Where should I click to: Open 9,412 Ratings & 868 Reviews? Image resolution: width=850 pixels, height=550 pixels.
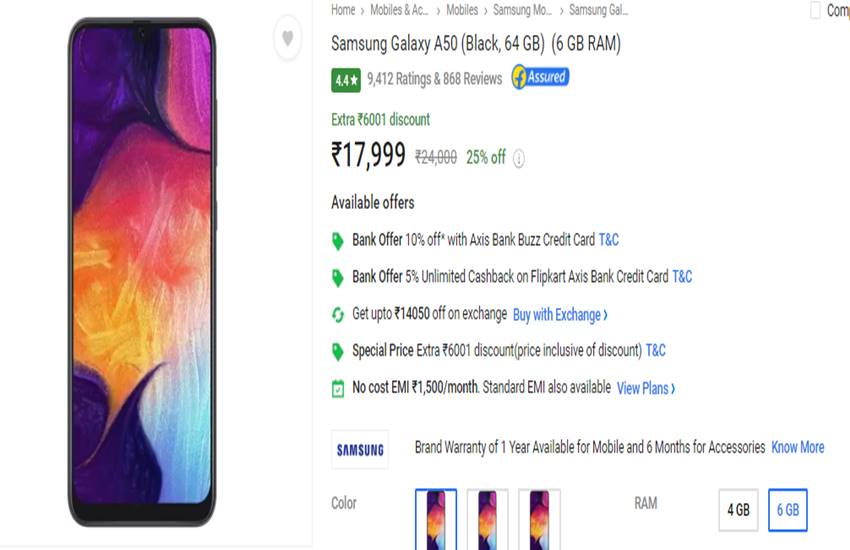pyautogui.click(x=434, y=78)
